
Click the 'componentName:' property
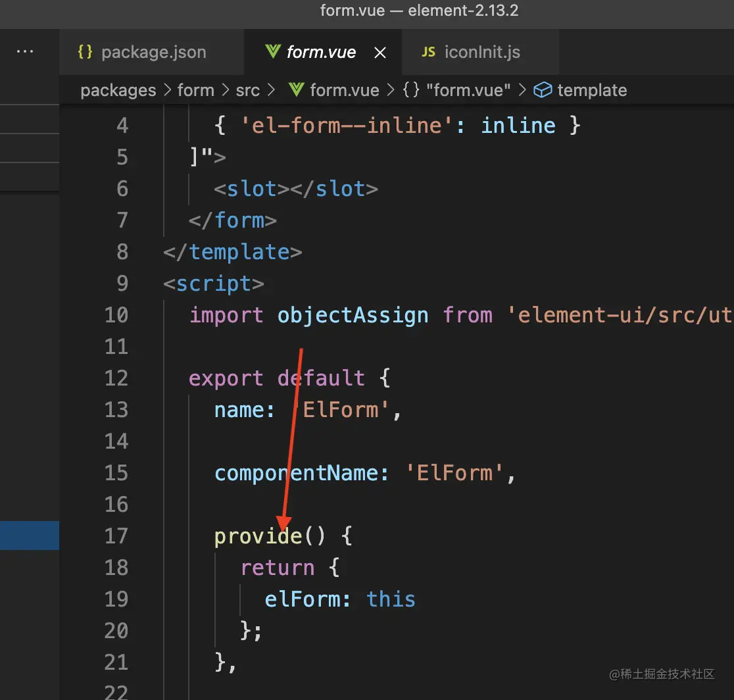pos(301,473)
